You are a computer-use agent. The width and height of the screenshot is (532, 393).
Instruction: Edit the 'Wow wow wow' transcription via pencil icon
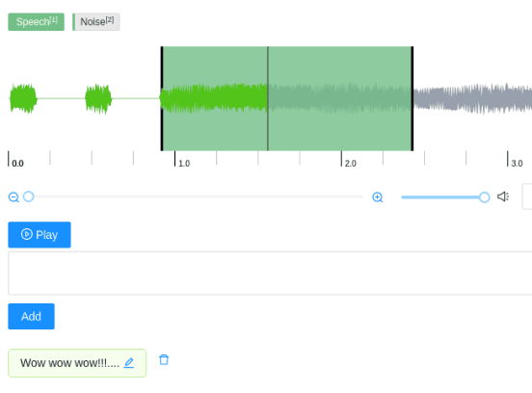(x=129, y=363)
